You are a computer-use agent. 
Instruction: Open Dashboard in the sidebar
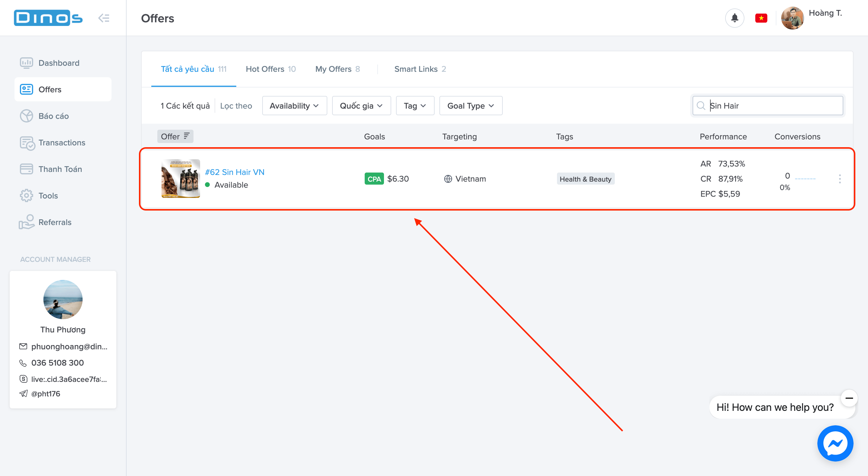click(63, 63)
